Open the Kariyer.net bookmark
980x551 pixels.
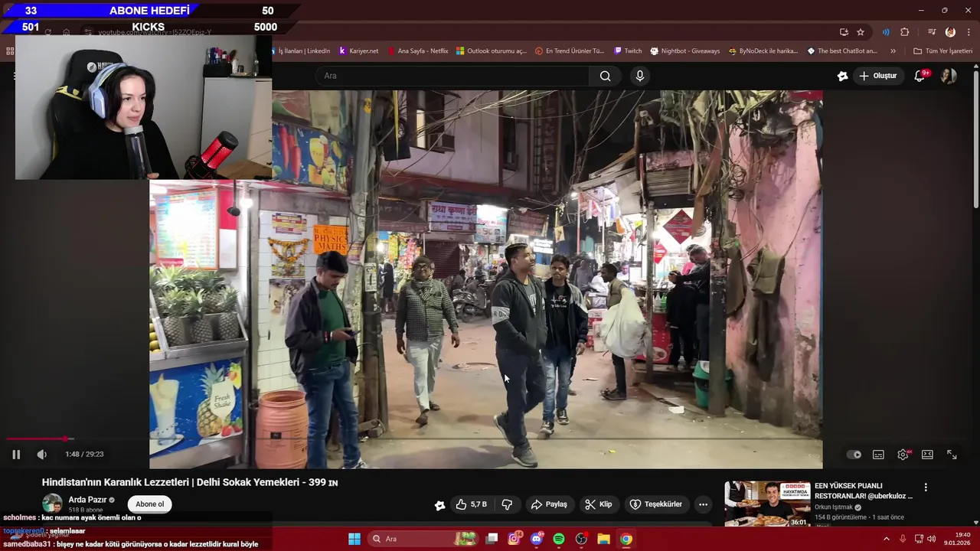[358, 51]
